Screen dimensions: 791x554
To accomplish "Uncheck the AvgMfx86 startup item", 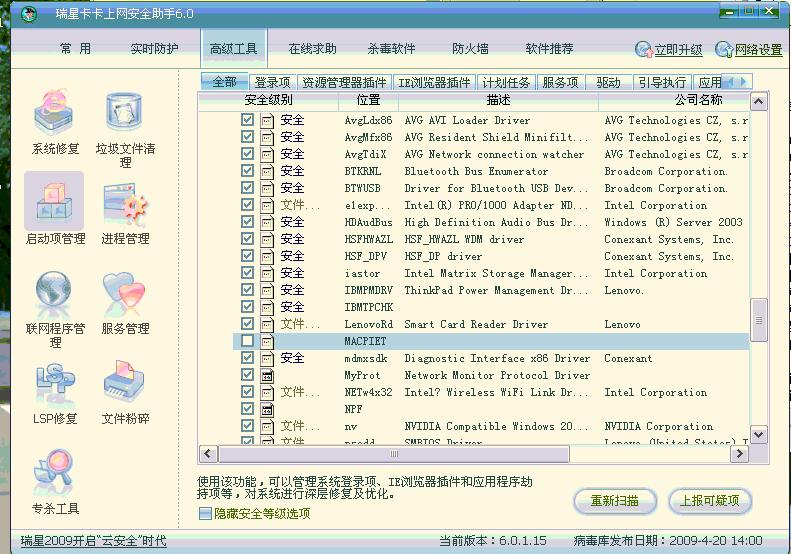I will pyautogui.click(x=247, y=137).
